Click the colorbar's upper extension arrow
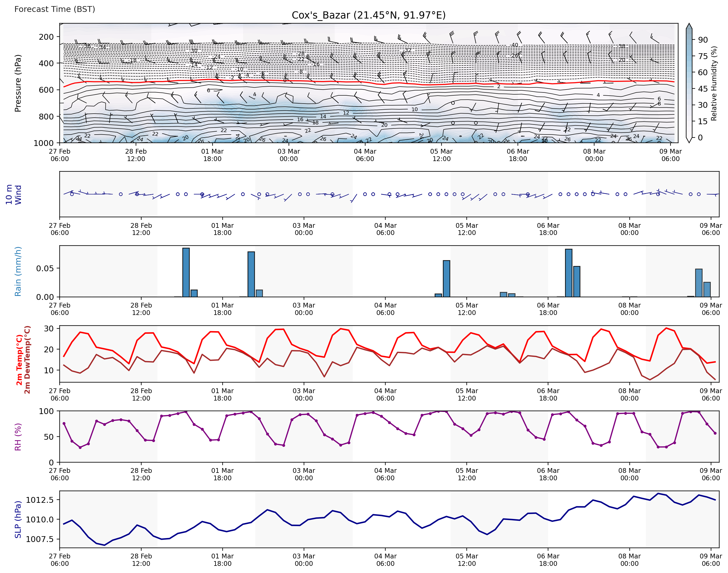Viewport: 728px width, 573px height. (x=689, y=26)
